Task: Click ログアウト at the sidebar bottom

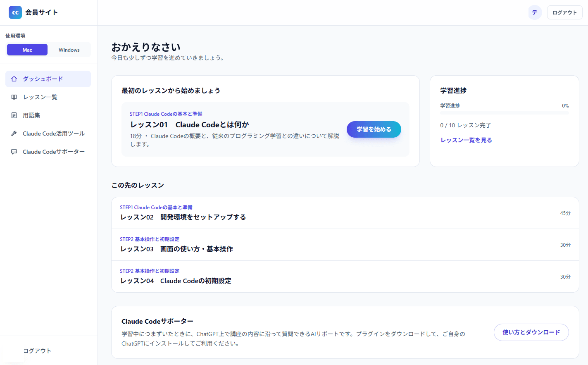Action: (37, 351)
